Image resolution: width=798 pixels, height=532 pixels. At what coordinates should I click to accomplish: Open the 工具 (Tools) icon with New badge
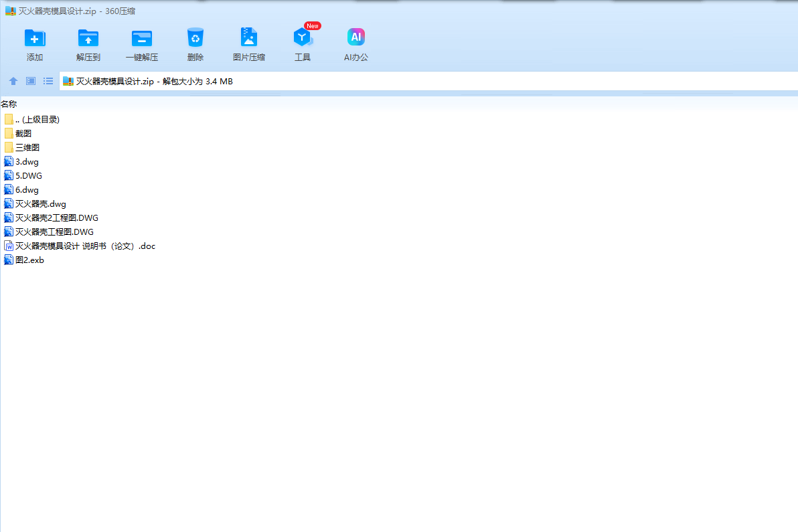coord(303,37)
